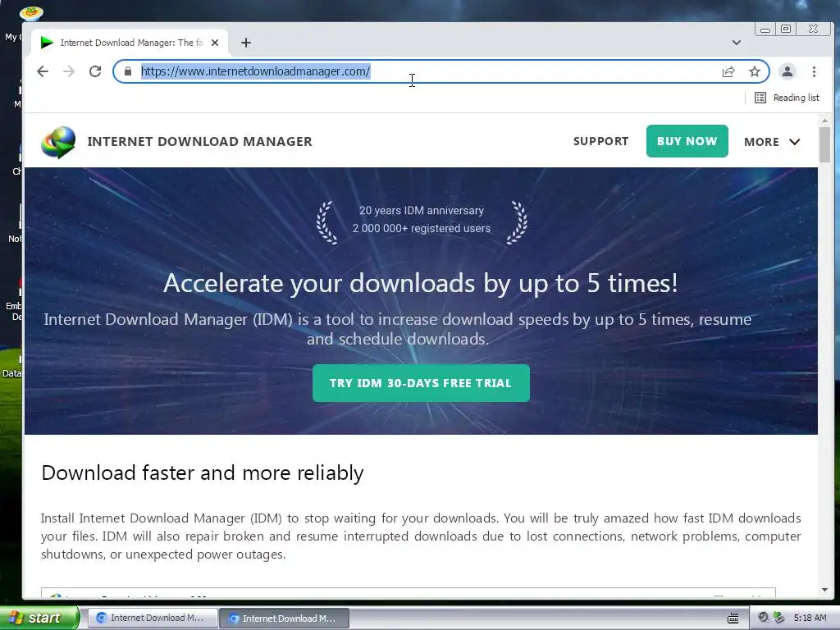The width and height of the screenshot is (840, 630).
Task: Bookmark this page with the star icon
Action: [x=755, y=72]
